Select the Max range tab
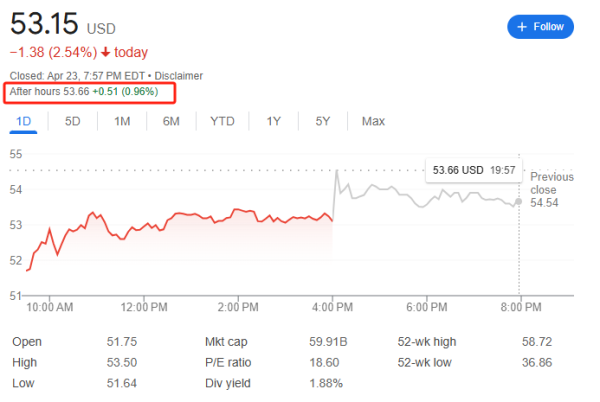 [373, 121]
